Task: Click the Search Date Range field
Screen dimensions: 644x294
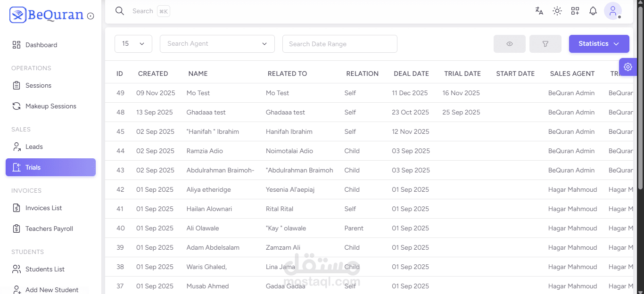Action: (339, 44)
